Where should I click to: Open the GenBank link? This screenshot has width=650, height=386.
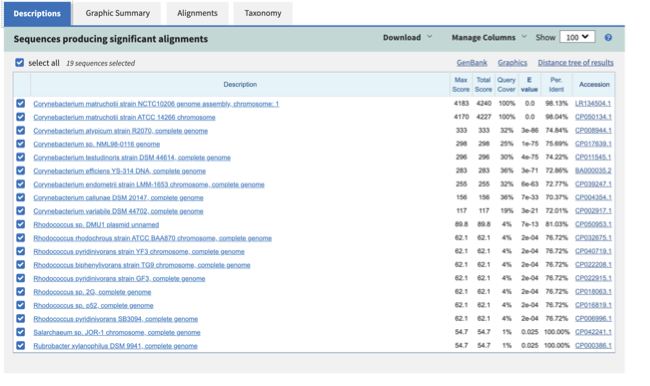pos(472,63)
